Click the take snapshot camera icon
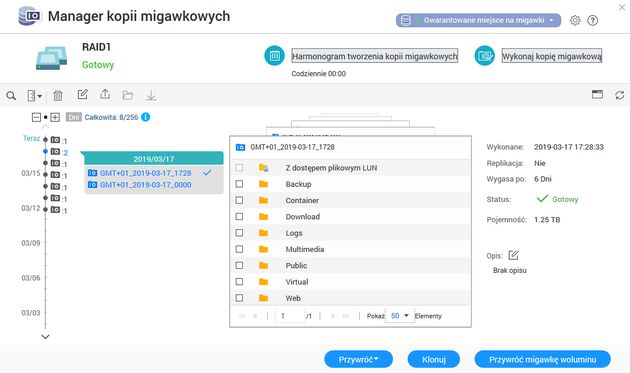The image size is (630, 373). coord(485,56)
